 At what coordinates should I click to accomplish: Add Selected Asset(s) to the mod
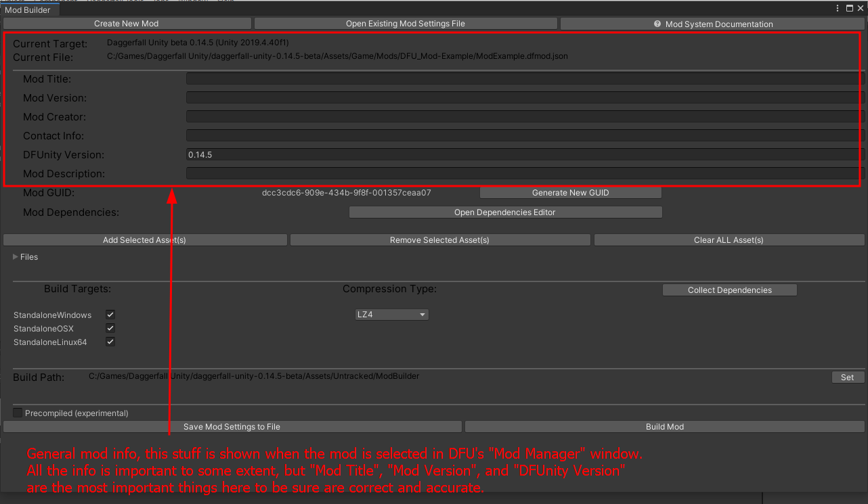point(145,240)
